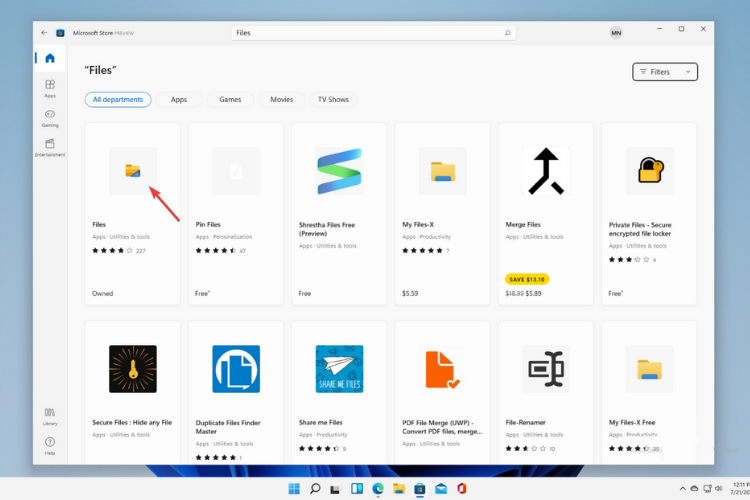This screenshot has width=750, height=500.
Task: Launch Microsoft Edge from the taskbar
Action: pos(378,489)
